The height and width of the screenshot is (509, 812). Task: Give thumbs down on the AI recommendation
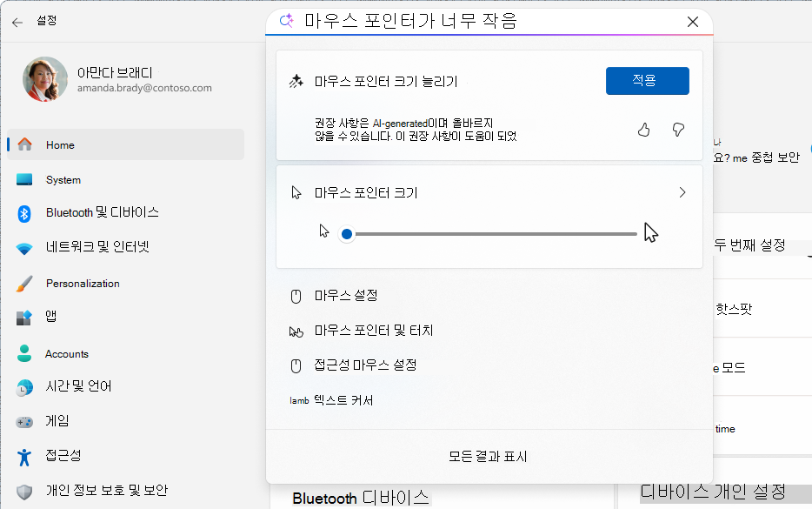pyautogui.click(x=677, y=130)
